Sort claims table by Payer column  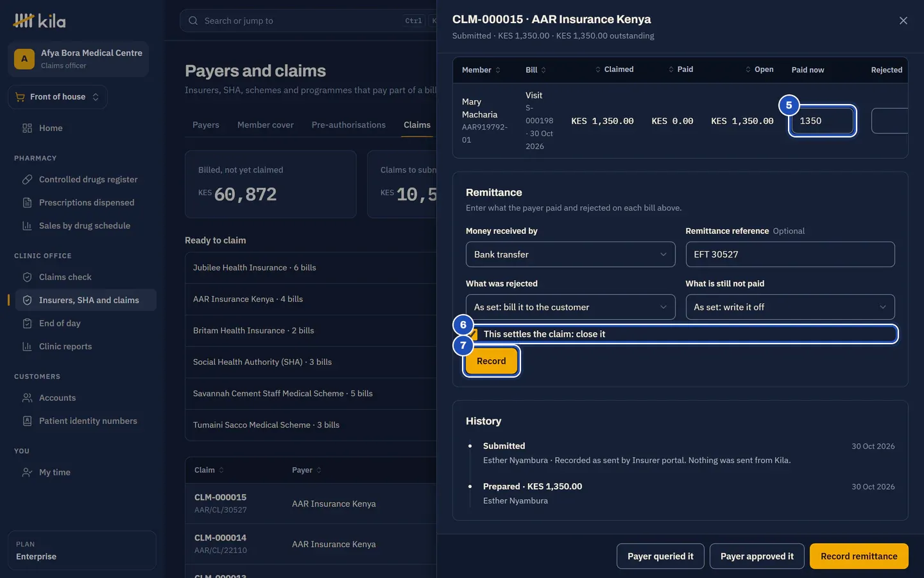307,470
